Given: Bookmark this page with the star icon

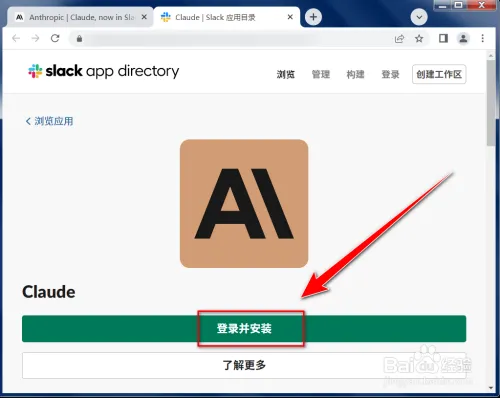Looking at the screenshot, I should tap(419, 39).
